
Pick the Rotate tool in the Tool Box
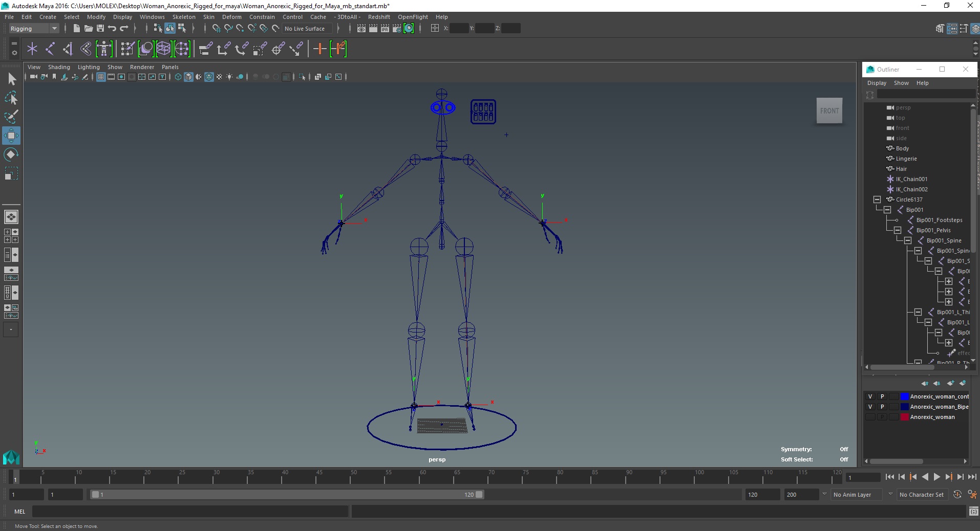11,154
